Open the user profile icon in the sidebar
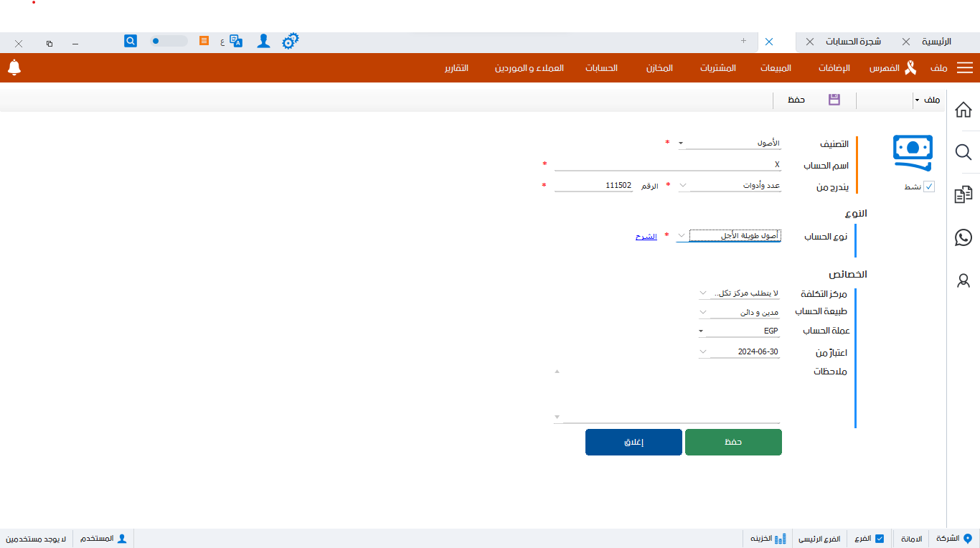 click(964, 280)
